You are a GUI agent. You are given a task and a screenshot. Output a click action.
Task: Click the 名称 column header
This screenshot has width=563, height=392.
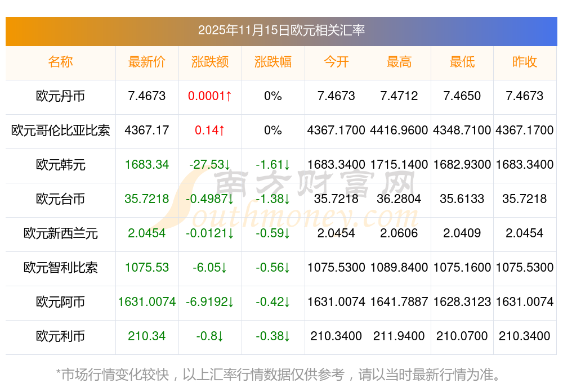(60, 62)
